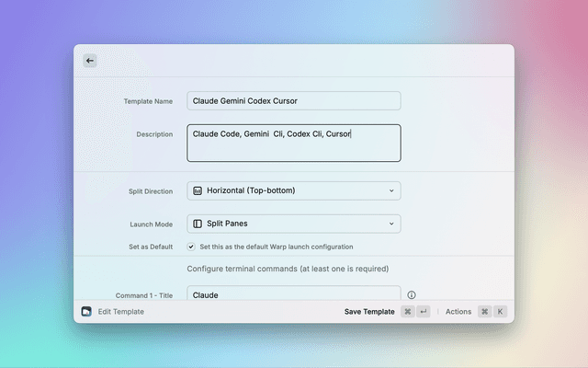Click the command key icon next to Actions
The image size is (588, 368).
pyautogui.click(x=484, y=312)
